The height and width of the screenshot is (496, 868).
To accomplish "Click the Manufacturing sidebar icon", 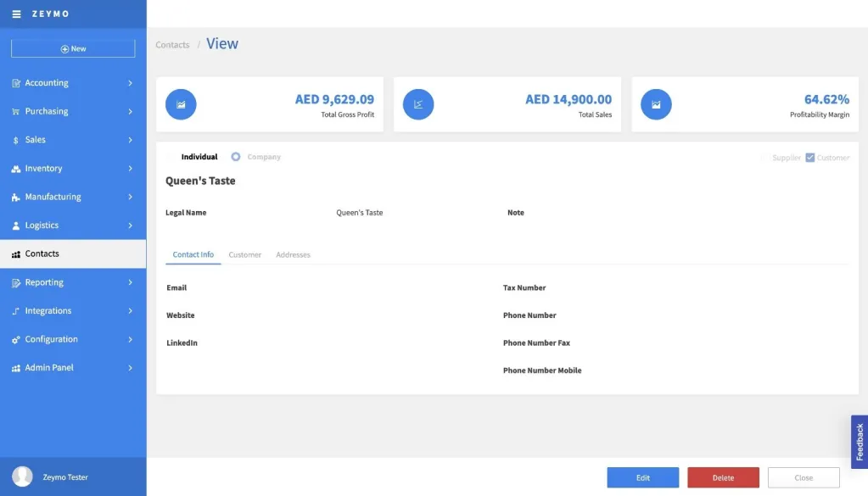I will [x=15, y=198].
